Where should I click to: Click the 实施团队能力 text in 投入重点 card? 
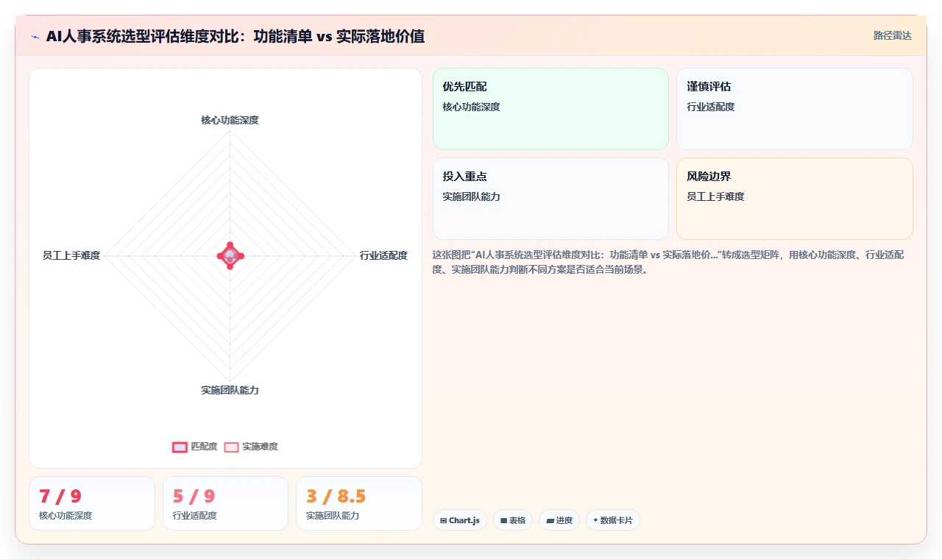pyautogui.click(x=471, y=196)
